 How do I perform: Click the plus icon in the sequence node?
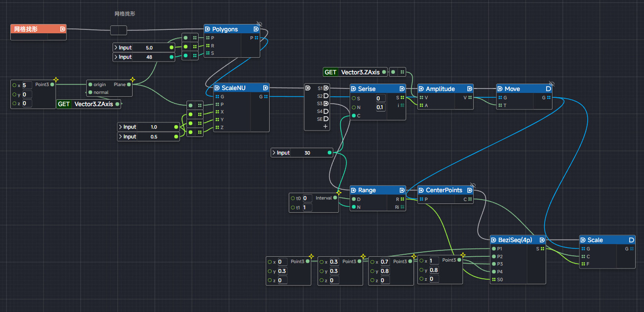point(325,126)
